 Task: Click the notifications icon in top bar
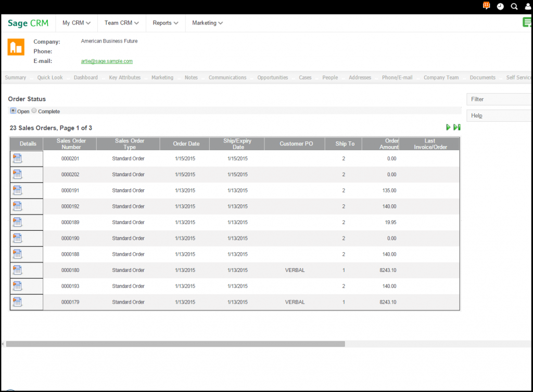(487, 6)
